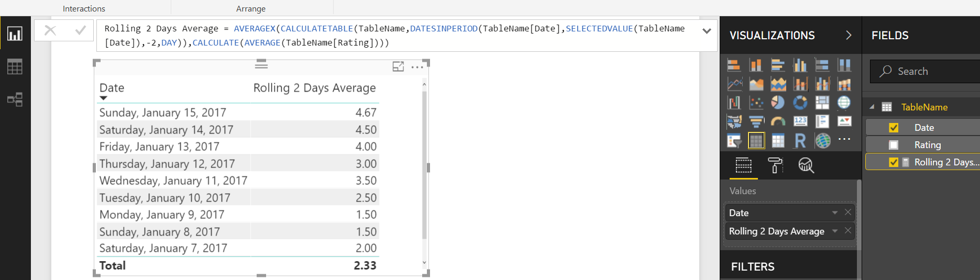Select the Total value 2.33
Image resolution: width=980 pixels, height=280 pixels.
coord(365,265)
